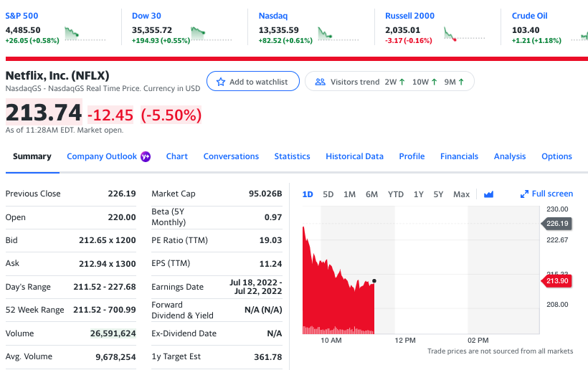Click the Earnings Date value
The width and height of the screenshot is (588, 370).
(256, 287)
